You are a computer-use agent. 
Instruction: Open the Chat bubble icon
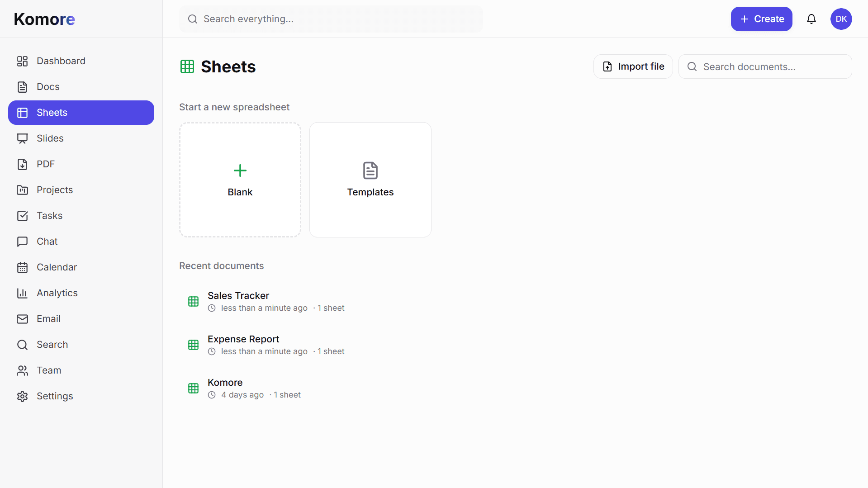point(23,242)
